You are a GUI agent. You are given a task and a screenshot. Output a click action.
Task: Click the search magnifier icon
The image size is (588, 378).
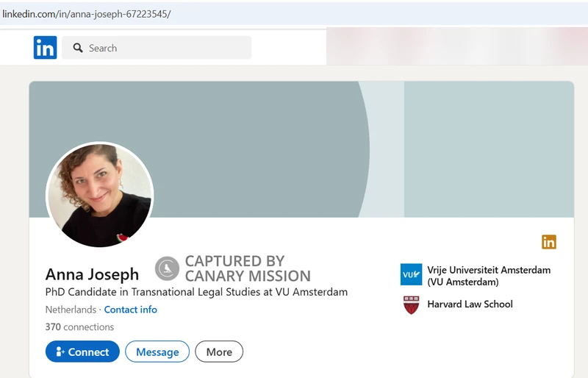(x=78, y=48)
